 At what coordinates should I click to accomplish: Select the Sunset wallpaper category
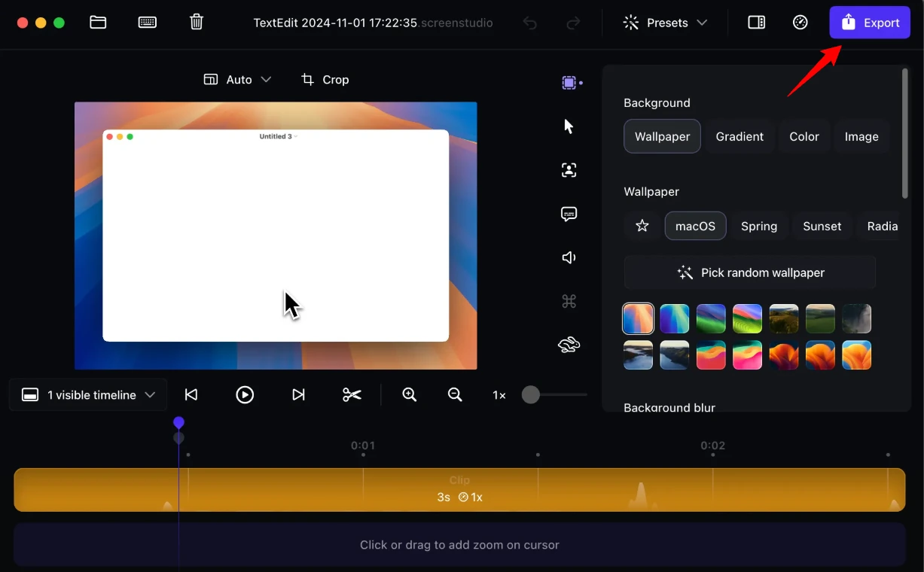822,226
